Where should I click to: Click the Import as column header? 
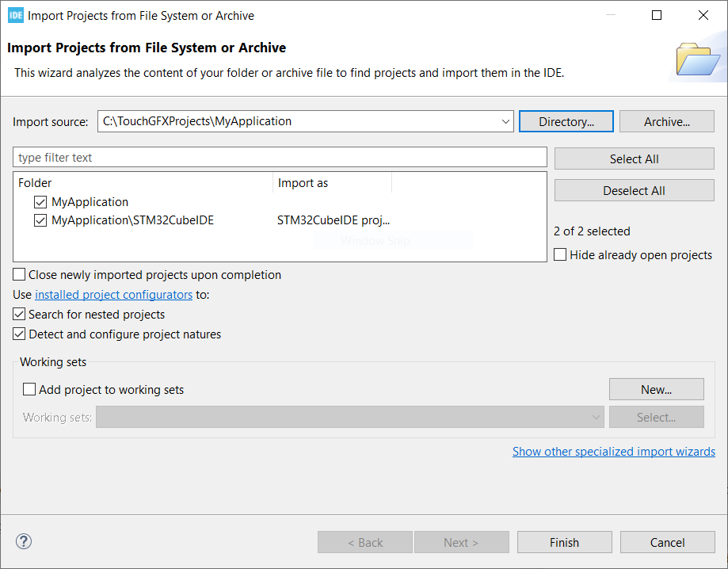click(x=333, y=183)
